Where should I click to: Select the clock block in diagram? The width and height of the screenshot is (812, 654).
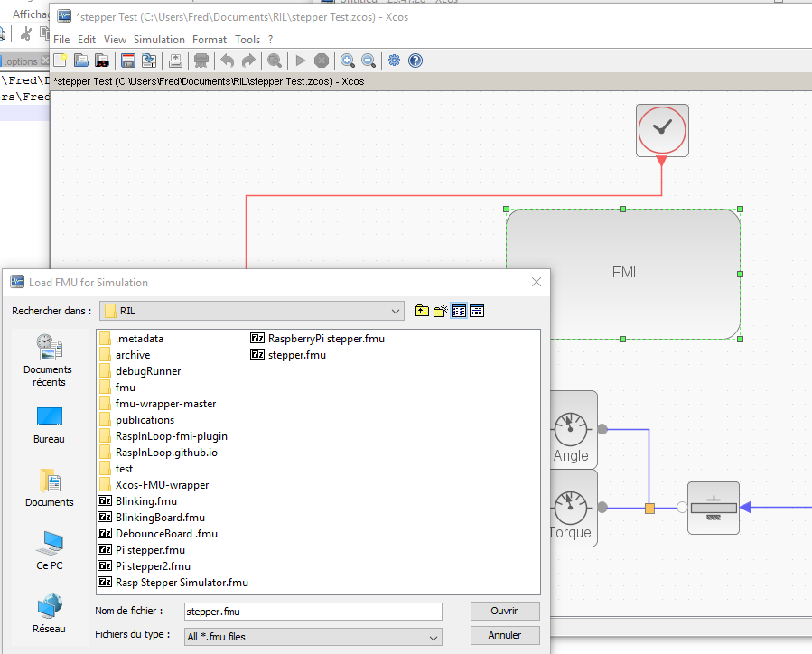click(662, 130)
